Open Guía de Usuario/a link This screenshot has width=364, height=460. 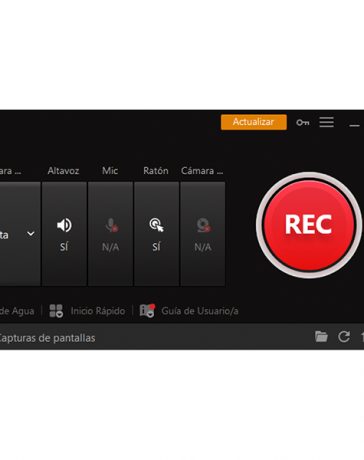click(x=200, y=311)
